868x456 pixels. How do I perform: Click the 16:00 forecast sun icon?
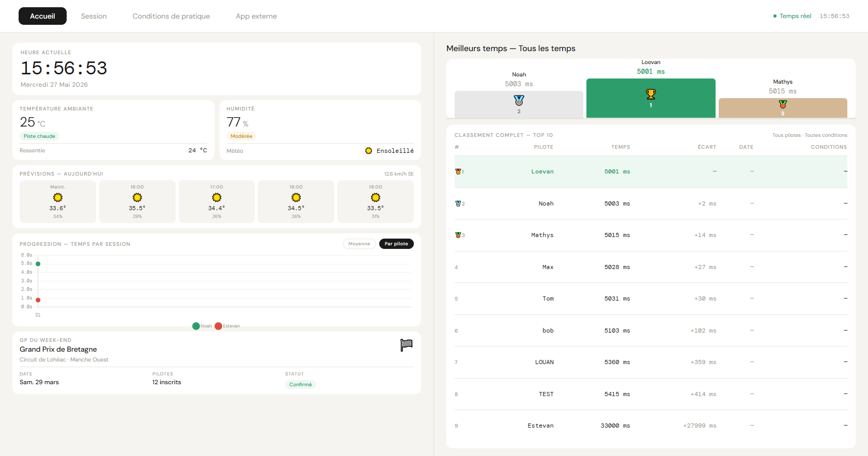tap(137, 197)
